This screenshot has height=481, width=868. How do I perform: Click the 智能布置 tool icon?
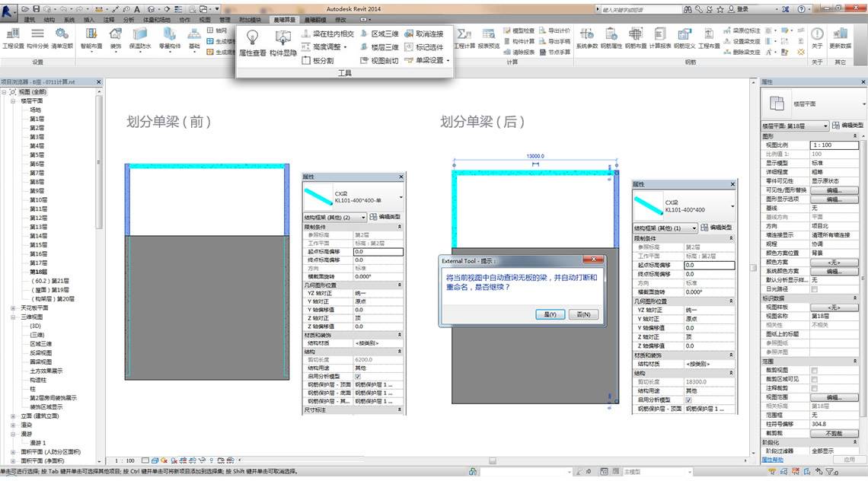91,34
